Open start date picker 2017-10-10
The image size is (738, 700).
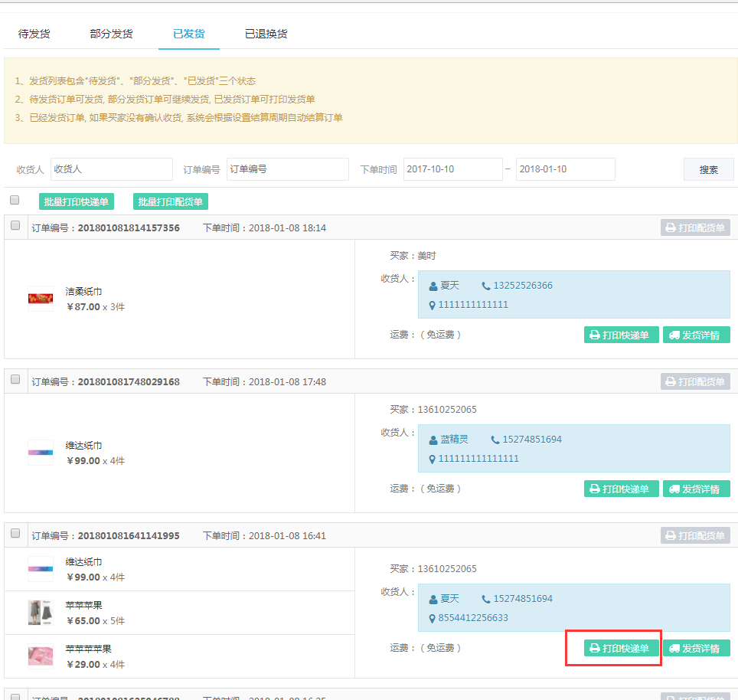click(452, 169)
